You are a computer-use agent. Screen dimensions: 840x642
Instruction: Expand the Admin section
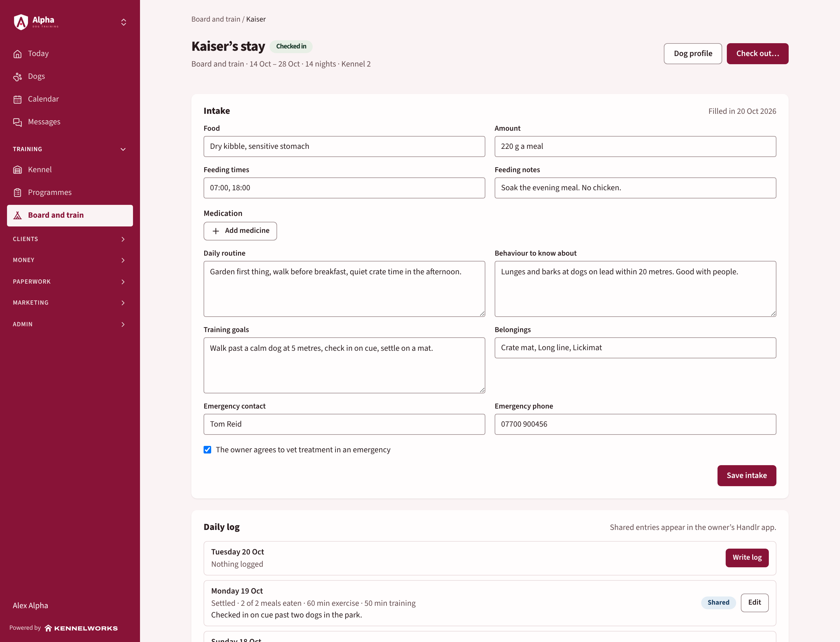[70, 325]
